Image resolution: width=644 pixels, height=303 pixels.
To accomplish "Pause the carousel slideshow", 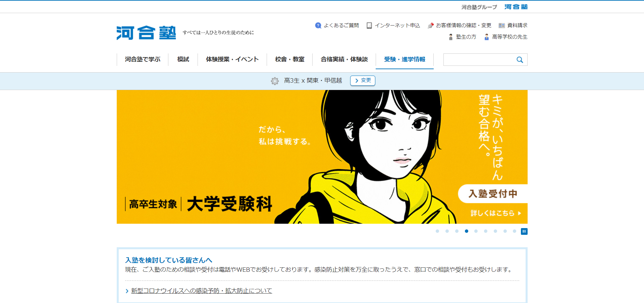I will pos(524,231).
